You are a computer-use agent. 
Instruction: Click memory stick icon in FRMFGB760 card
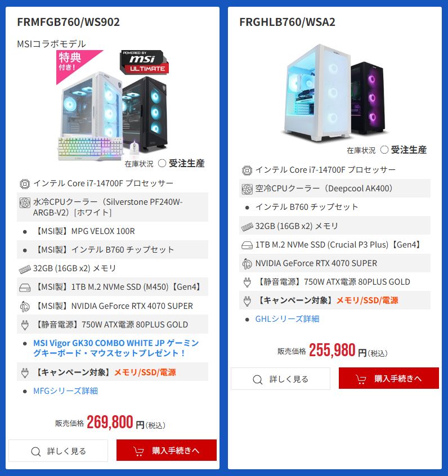coord(25,269)
